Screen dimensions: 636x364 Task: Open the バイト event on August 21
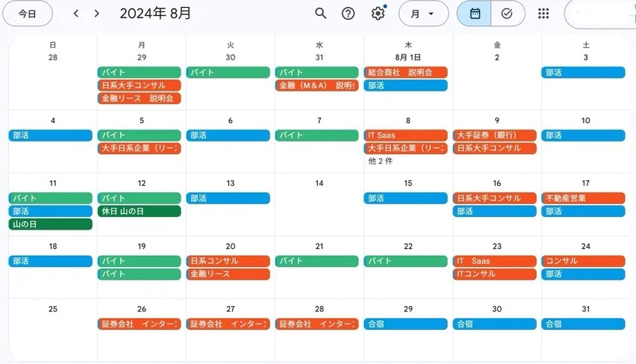click(316, 261)
